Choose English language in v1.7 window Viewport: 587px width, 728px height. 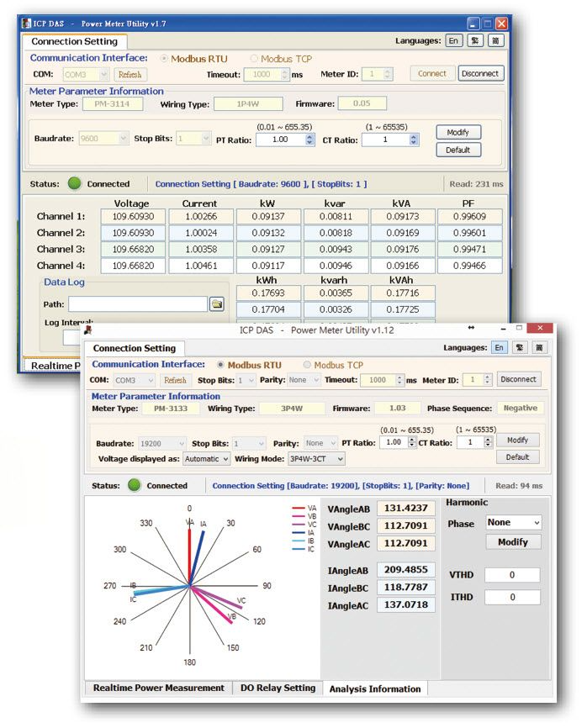click(x=454, y=41)
